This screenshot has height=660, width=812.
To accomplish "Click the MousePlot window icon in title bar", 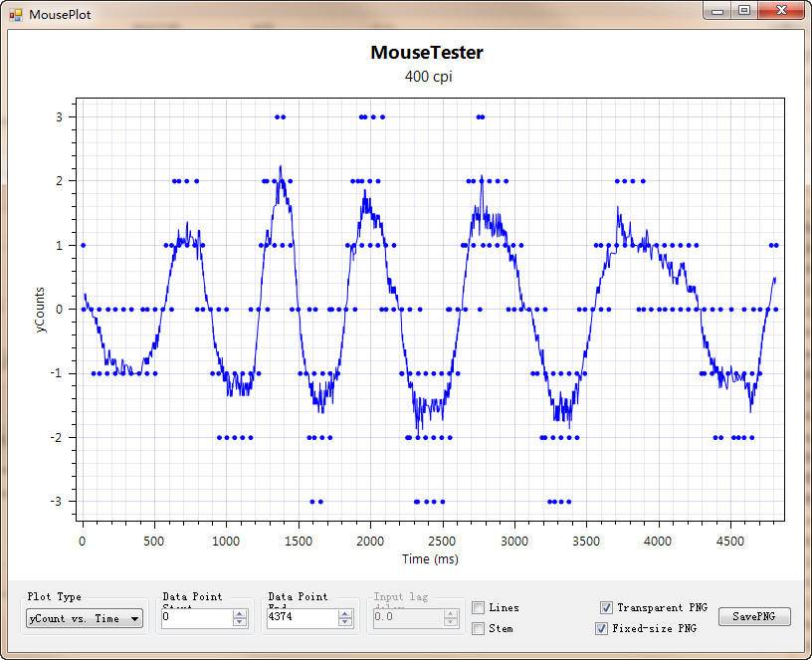I will tap(15, 15).
